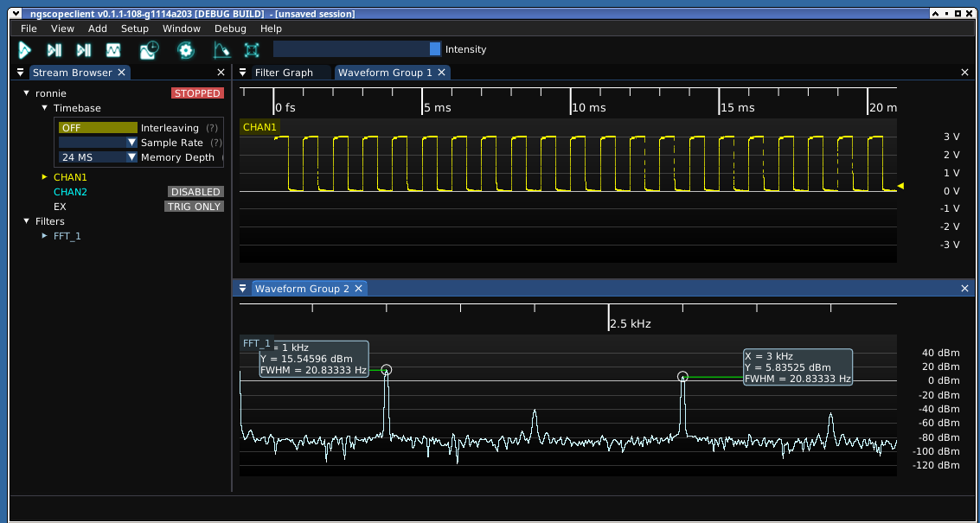Click the Interleaving help (?) marker
The image size is (980, 523).
(x=212, y=128)
